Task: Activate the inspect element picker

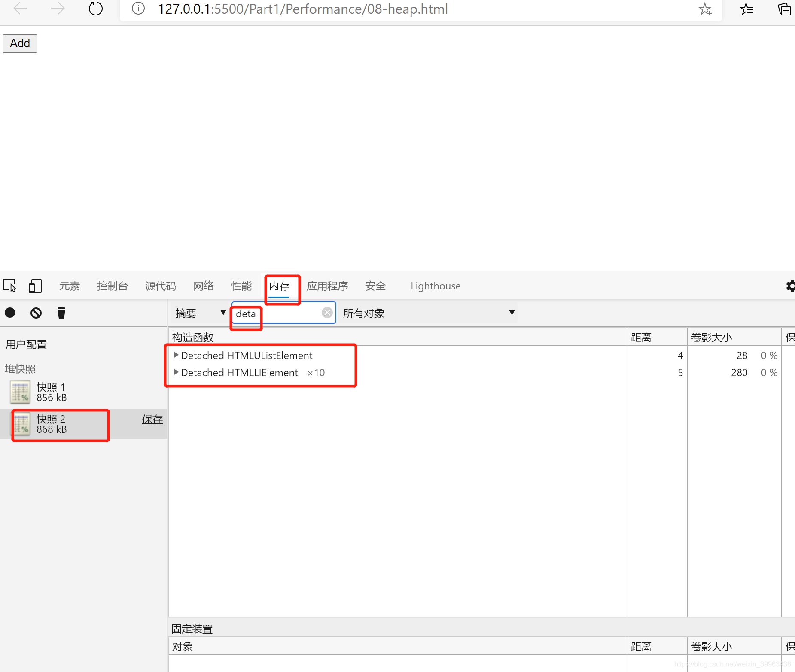Action: 9,286
